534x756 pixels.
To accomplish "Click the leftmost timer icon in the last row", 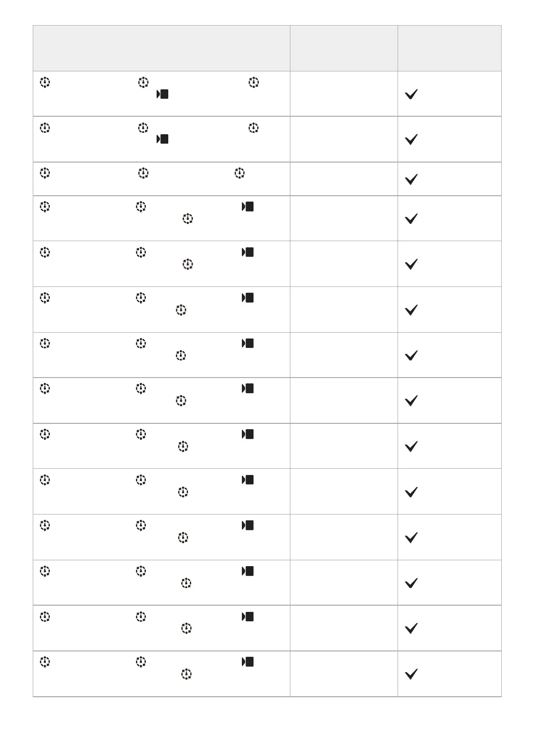I will coord(45,662).
